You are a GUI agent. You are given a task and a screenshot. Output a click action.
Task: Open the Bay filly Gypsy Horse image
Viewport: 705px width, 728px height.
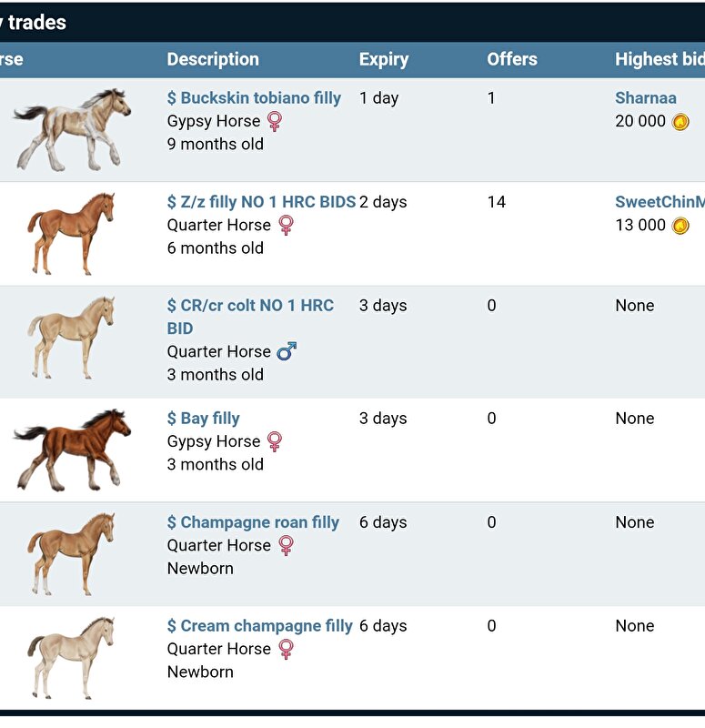point(72,450)
